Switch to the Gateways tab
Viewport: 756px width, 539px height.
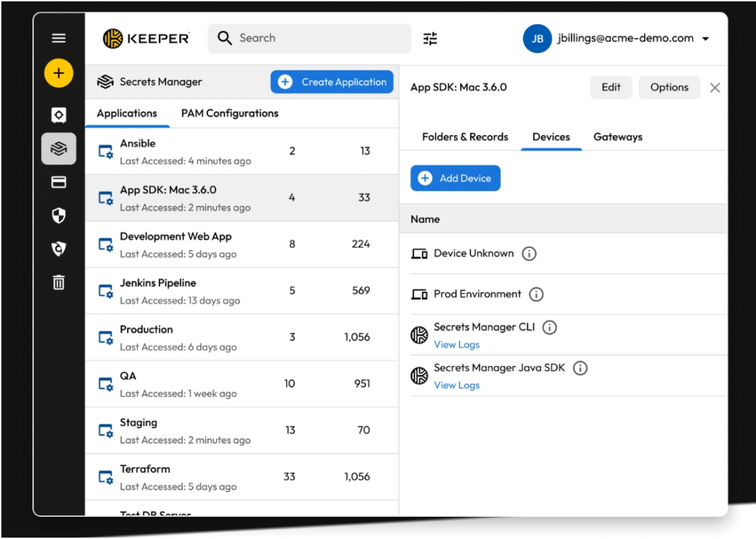coord(617,137)
